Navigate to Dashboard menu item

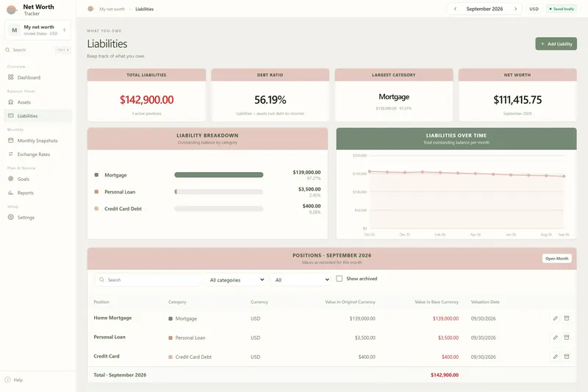(38, 77)
